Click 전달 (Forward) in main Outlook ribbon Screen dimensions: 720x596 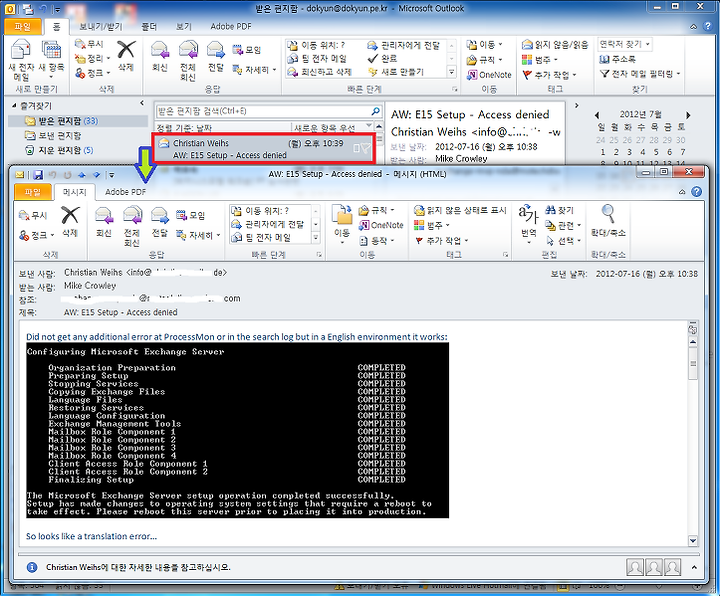pyautogui.click(x=215, y=56)
